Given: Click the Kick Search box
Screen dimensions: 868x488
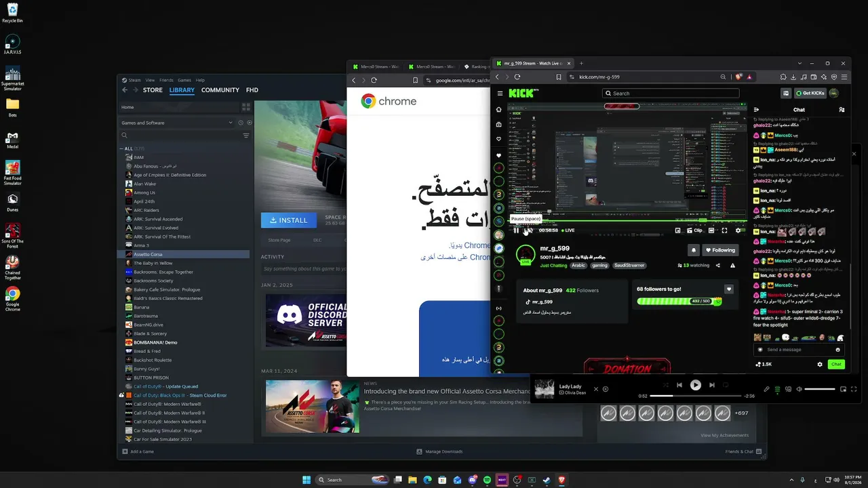Looking at the screenshot, I should [671, 94].
